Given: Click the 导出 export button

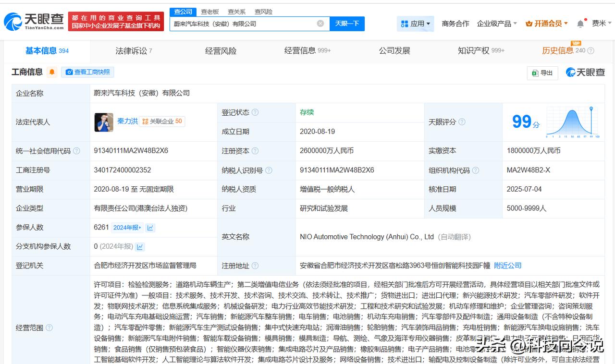Looking at the screenshot, I should pos(542,73).
